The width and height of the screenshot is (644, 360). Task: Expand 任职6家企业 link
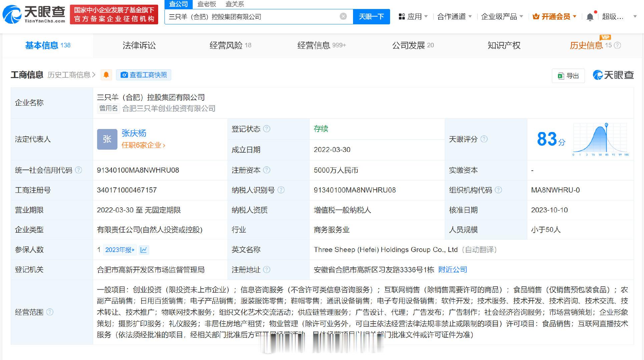pyautogui.click(x=143, y=145)
